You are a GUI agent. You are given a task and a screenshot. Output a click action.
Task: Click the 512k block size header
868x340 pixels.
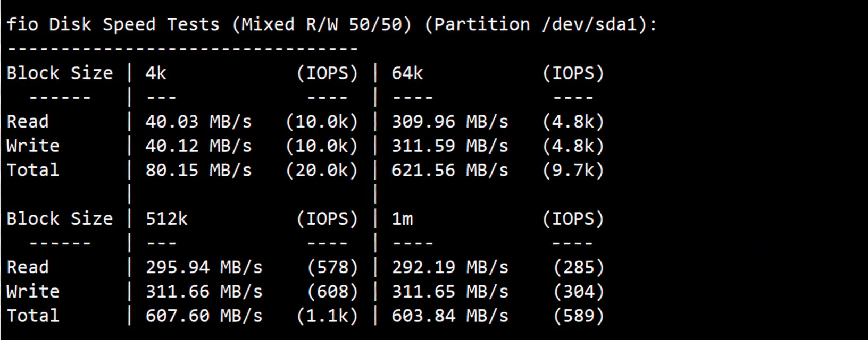[x=166, y=219]
